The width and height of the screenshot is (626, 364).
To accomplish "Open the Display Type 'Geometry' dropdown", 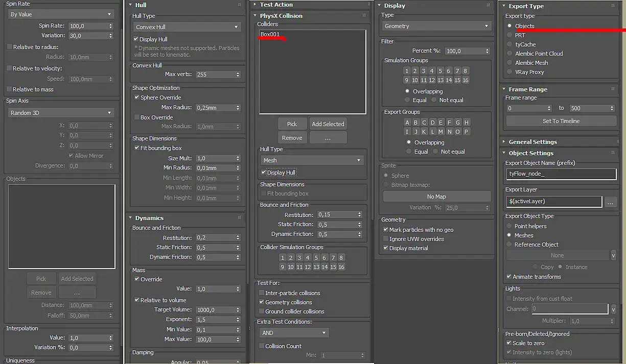I will point(436,26).
